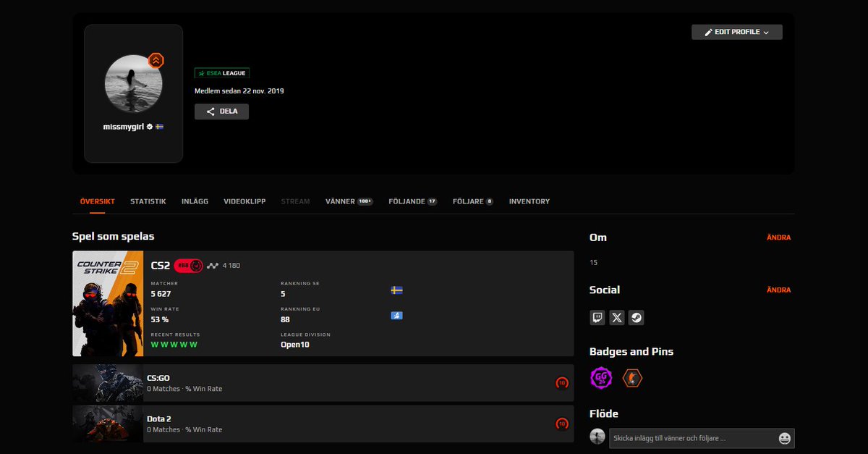Click the profile avatar picture
868x454 pixels.
click(x=133, y=84)
